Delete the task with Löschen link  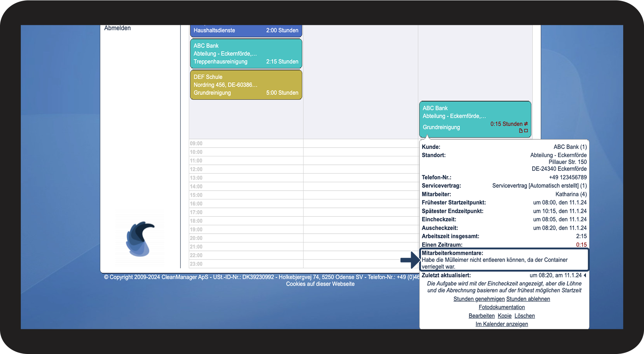click(x=525, y=316)
